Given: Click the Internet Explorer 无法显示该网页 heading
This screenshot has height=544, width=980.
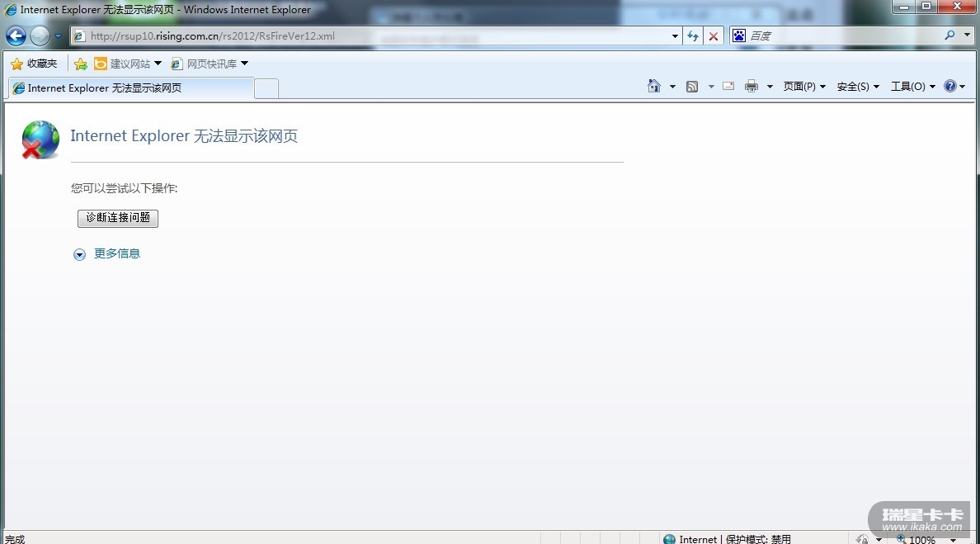Looking at the screenshot, I should (x=184, y=135).
